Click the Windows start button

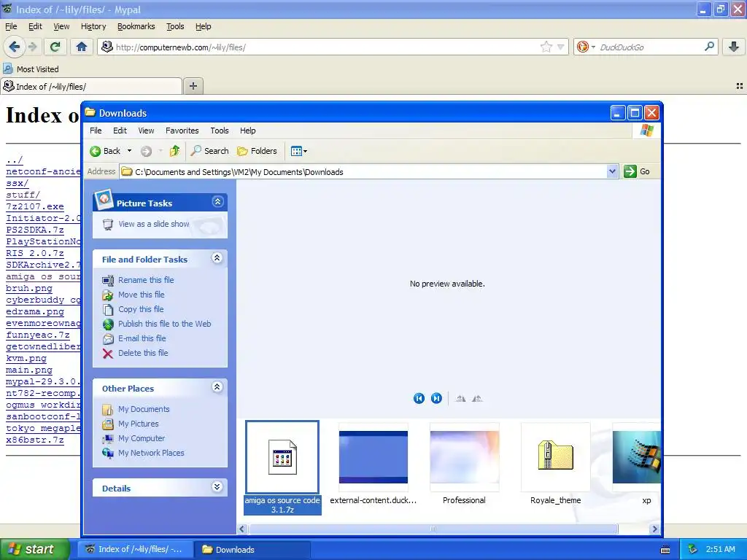[x=34, y=549]
